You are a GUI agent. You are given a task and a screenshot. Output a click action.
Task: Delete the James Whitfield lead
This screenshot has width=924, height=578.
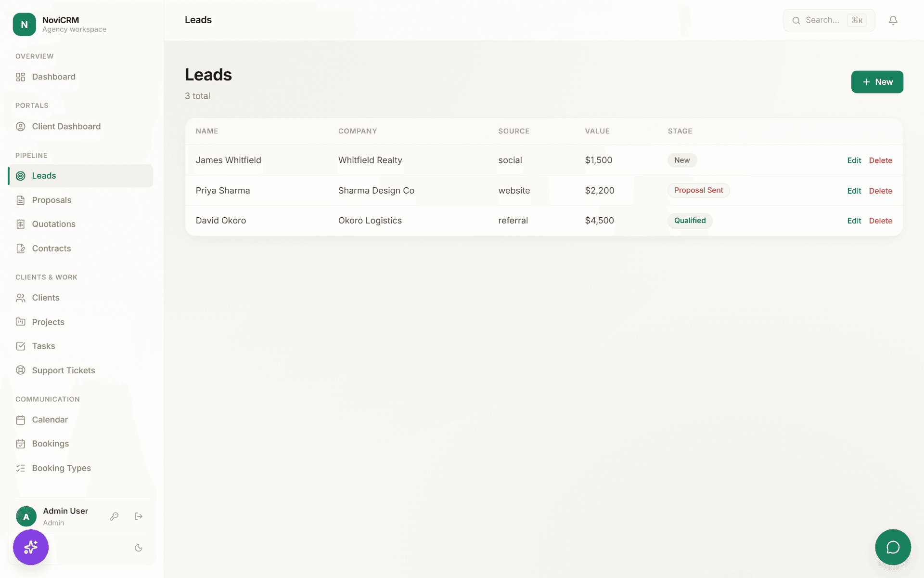tap(881, 160)
